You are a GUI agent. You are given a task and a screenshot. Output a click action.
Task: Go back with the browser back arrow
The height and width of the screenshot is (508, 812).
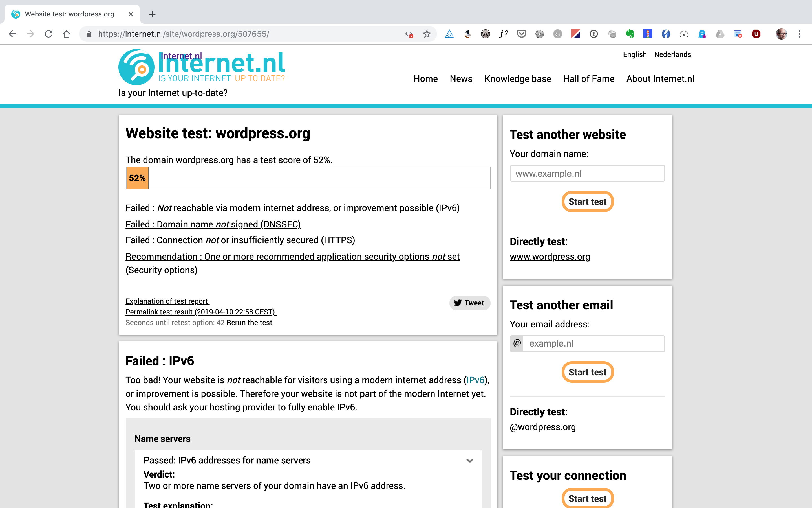[x=12, y=34]
